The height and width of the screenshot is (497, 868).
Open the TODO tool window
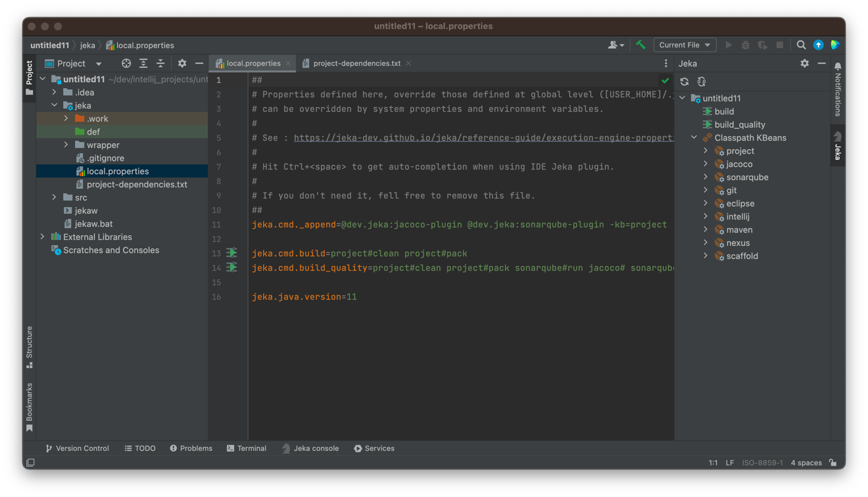(x=140, y=448)
